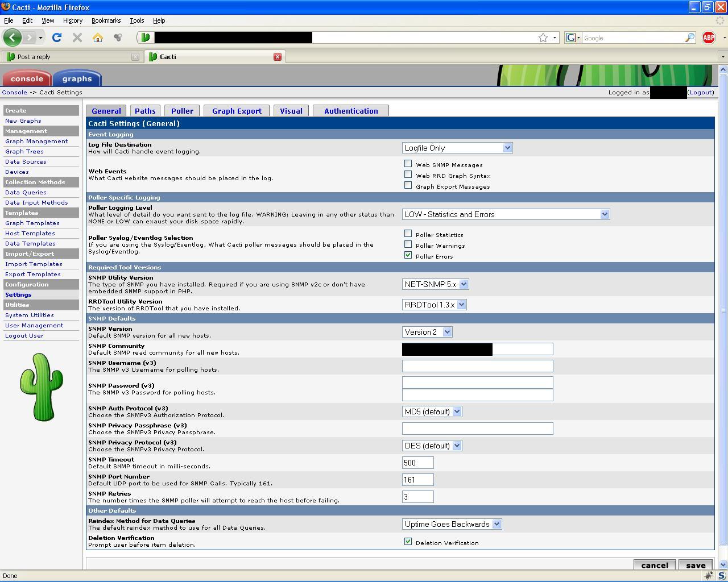The image size is (728, 582).
Task: Click the save button
Action: [696, 565]
